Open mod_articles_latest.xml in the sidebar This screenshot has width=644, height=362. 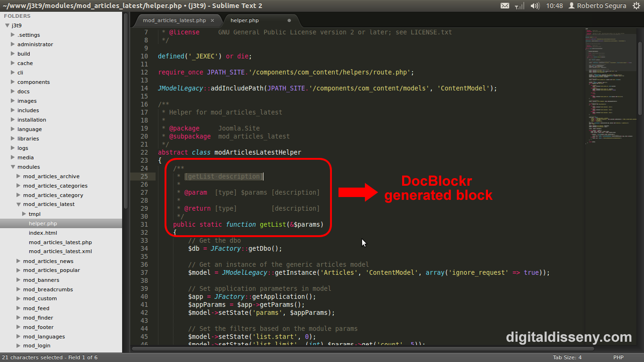coord(60,252)
